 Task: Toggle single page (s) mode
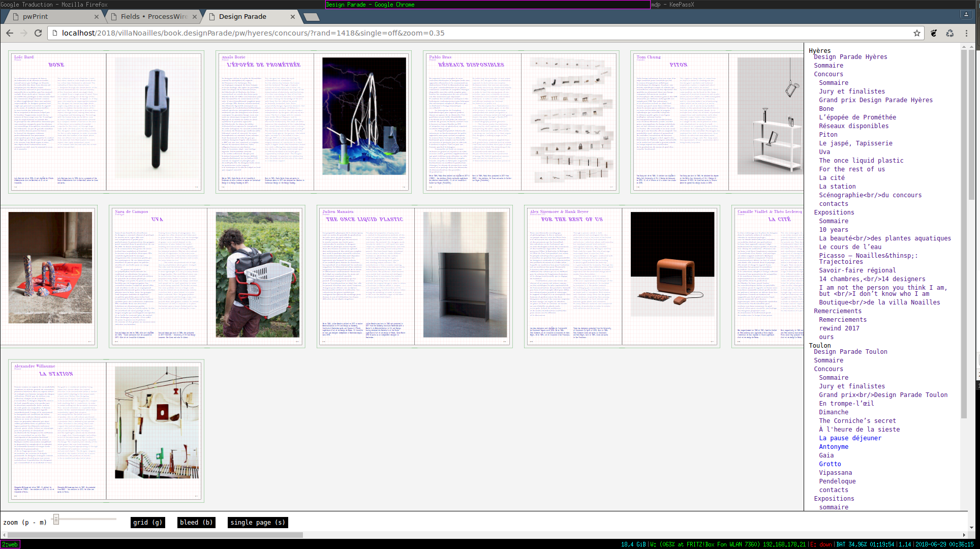(258, 522)
